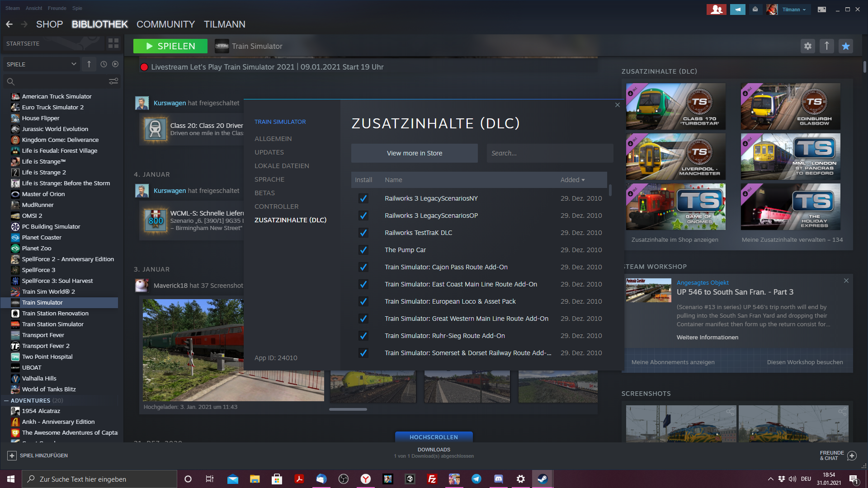Expand the SPIELE filter dropdown
This screenshot has width=868, height=488.
74,64
